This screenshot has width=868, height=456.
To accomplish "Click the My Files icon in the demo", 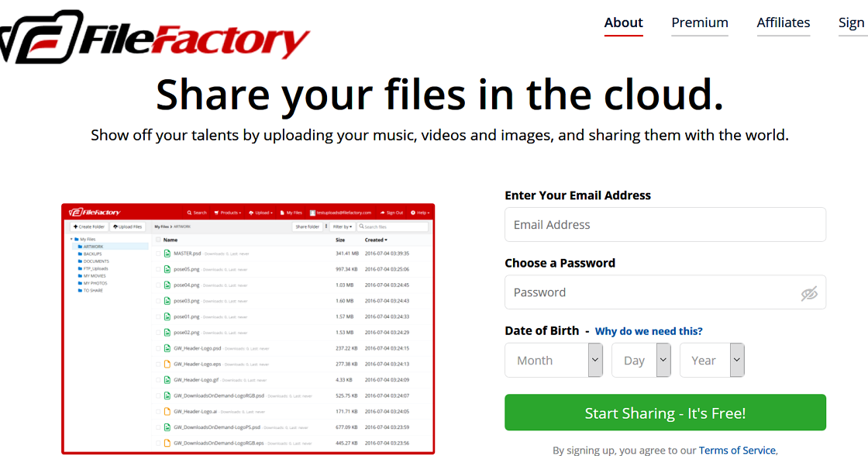I will pos(282,212).
